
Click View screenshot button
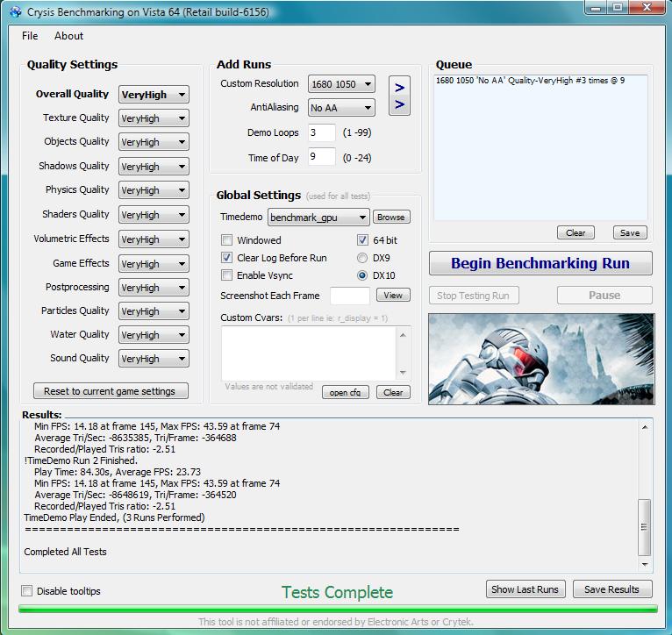coord(393,295)
